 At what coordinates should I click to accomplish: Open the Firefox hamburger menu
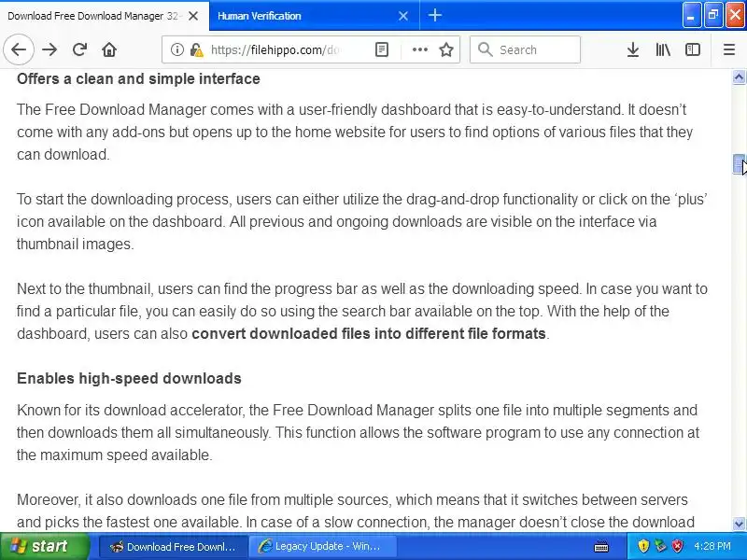(729, 49)
